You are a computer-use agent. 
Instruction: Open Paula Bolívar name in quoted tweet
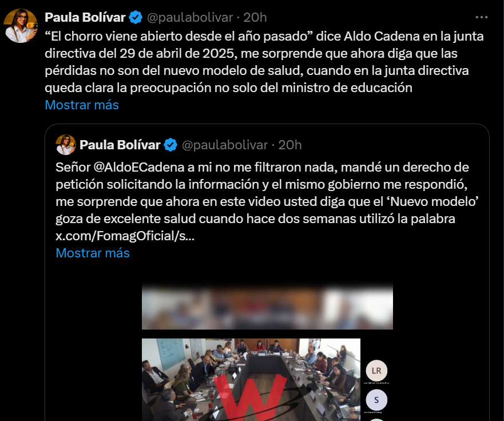120,145
